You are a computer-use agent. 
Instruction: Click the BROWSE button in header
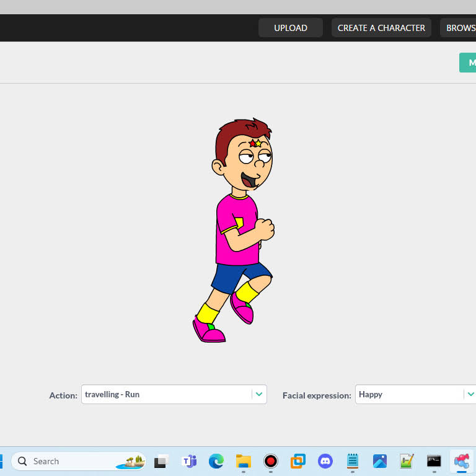(x=458, y=28)
